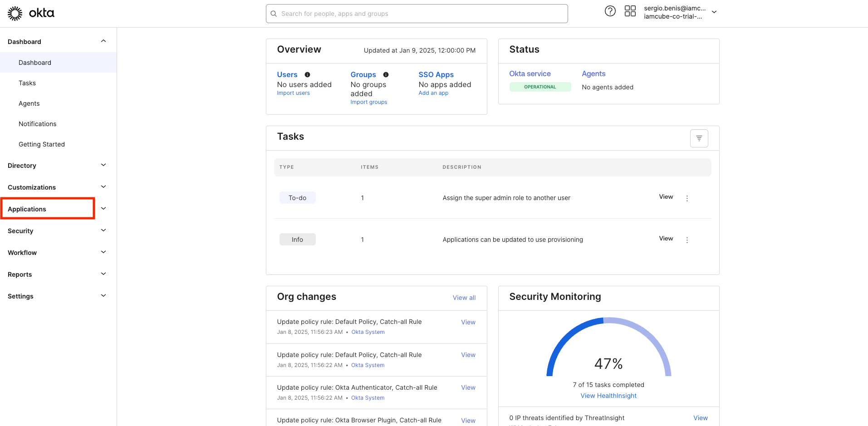This screenshot has width=868, height=426.
Task: Click the DESCRIPTION column header
Action: (462, 167)
